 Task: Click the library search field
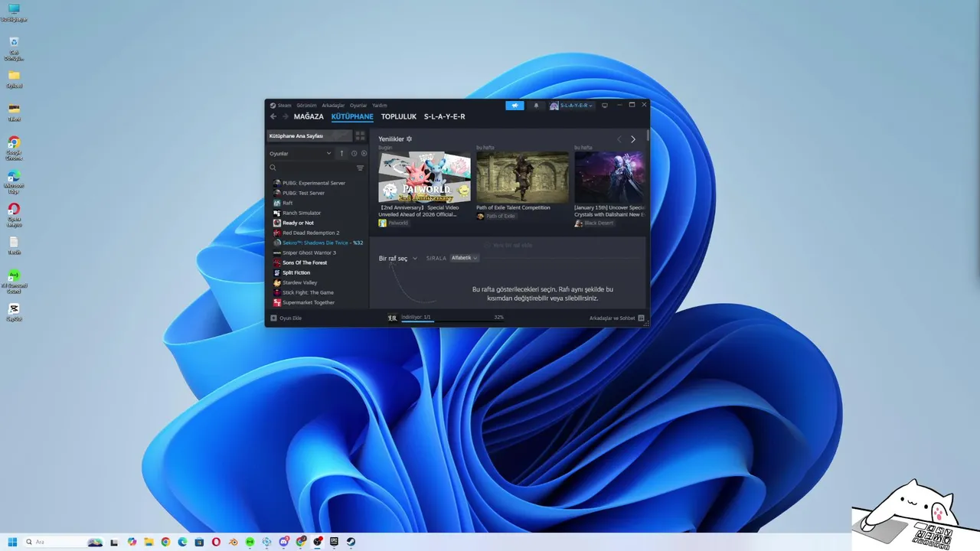click(310, 168)
